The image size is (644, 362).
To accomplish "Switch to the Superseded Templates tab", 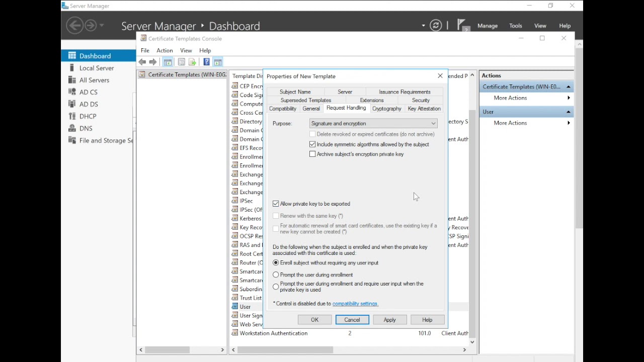I will [x=306, y=100].
